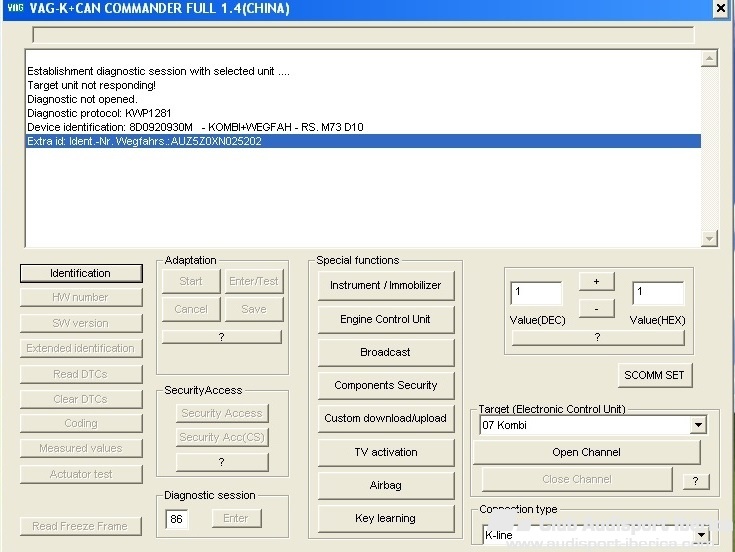Screen dimensions: 735x552
Task: Click the TV activation button
Action: tap(386, 452)
